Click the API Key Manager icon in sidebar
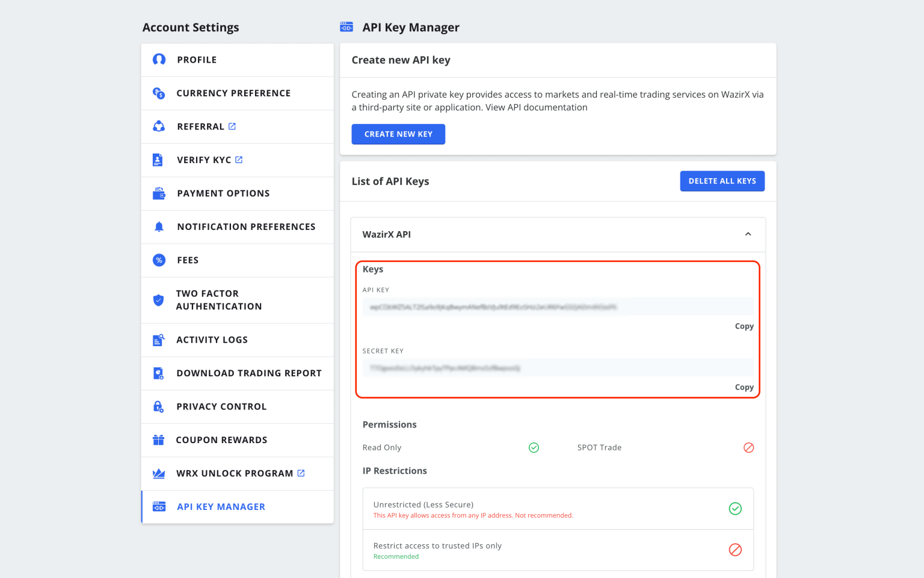This screenshot has height=578, width=924. coord(158,506)
